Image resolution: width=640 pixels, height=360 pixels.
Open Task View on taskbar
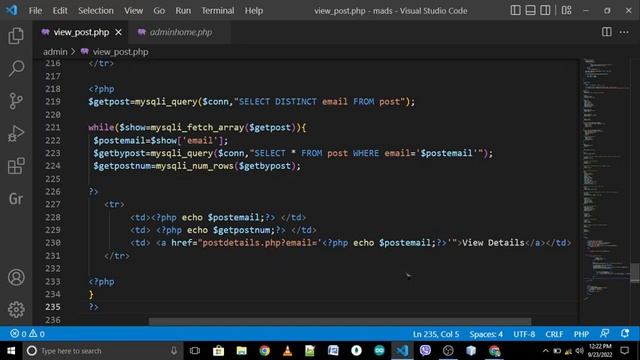point(195,351)
